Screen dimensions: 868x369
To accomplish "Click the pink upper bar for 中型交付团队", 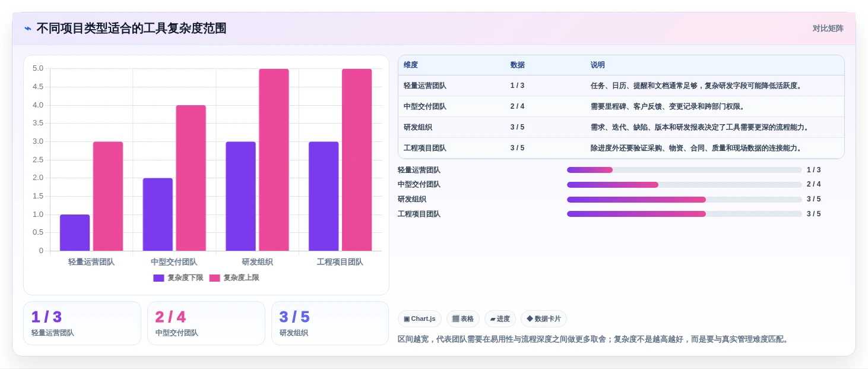I will (191, 178).
